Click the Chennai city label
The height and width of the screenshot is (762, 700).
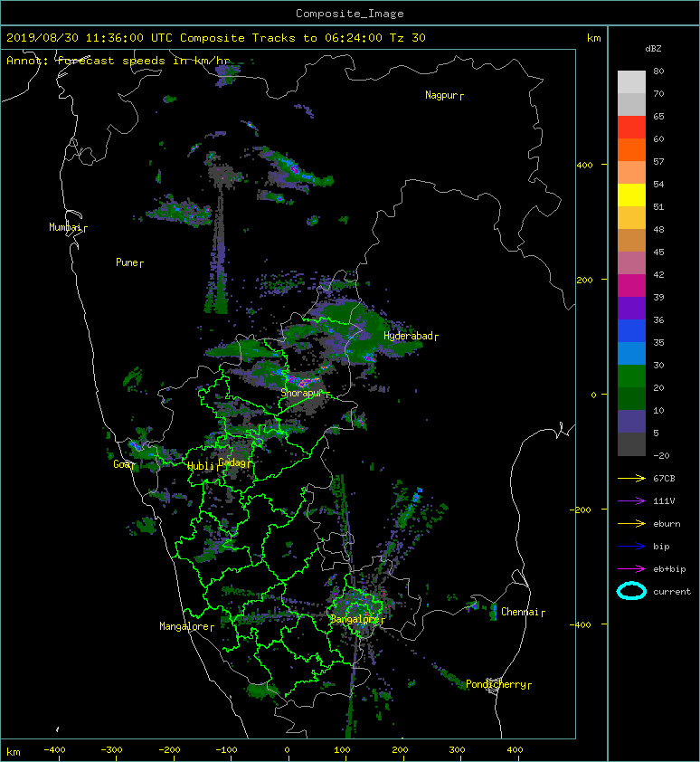(x=523, y=612)
